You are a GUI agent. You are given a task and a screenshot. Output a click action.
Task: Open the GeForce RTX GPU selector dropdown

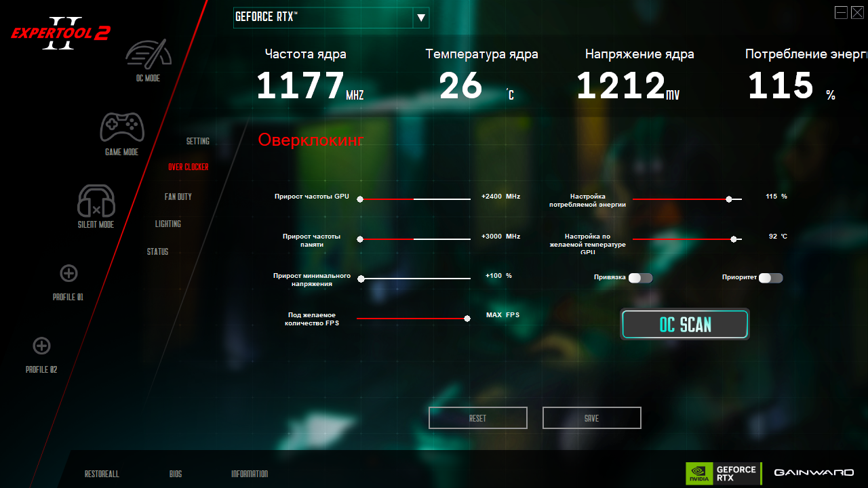point(331,18)
